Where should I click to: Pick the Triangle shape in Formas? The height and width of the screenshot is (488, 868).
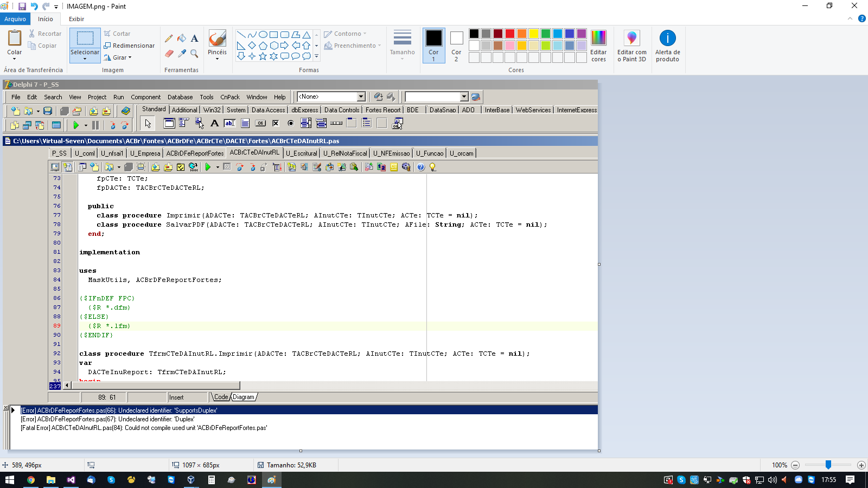[307, 35]
